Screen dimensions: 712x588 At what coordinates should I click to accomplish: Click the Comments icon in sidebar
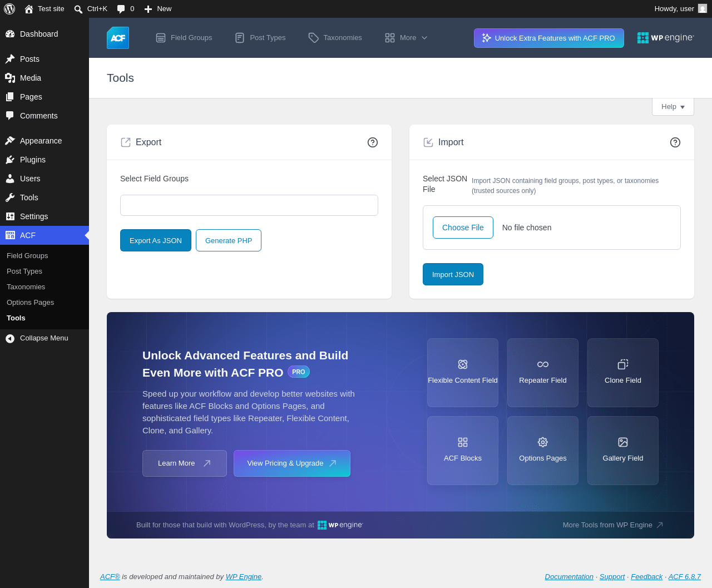tap(10, 116)
